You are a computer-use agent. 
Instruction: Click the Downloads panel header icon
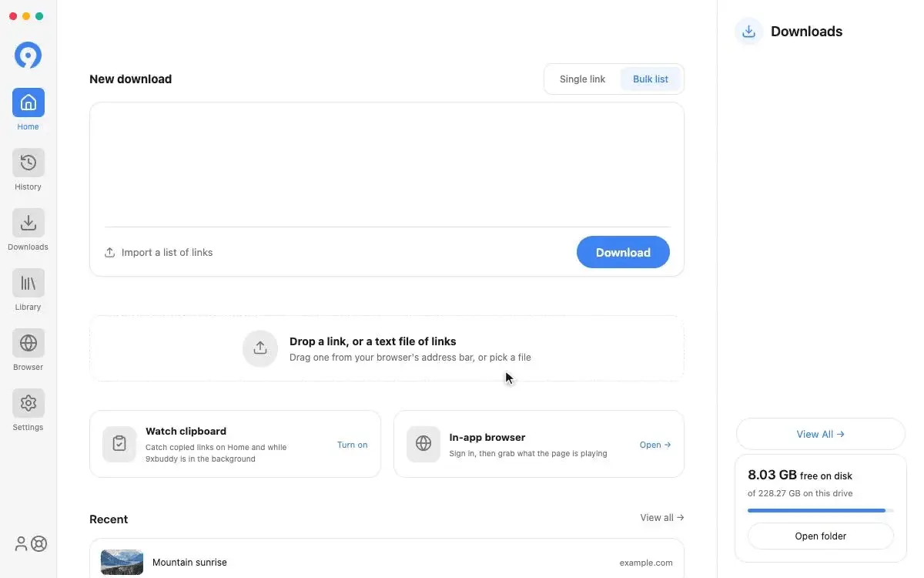(x=748, y=32)
